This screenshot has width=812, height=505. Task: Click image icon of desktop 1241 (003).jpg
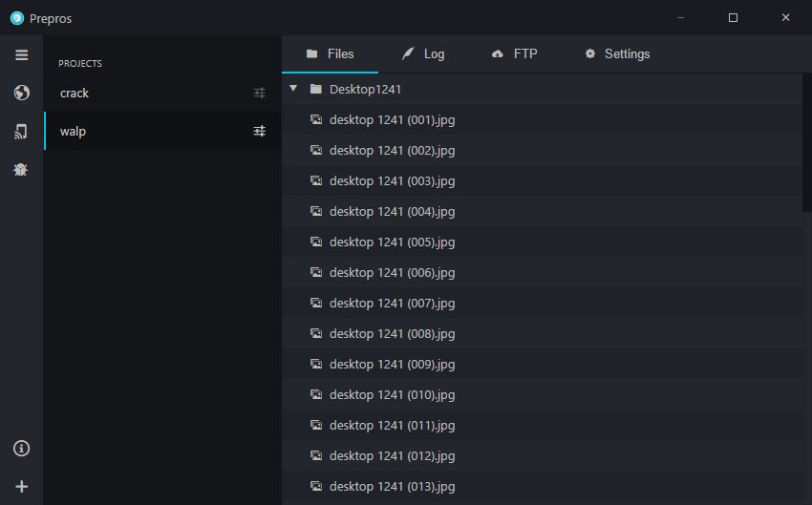(316, 180)
